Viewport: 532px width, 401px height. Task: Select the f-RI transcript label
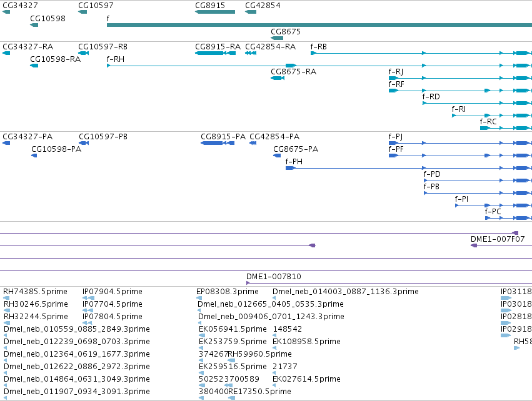pyautogui.click(x=458, y=109)
